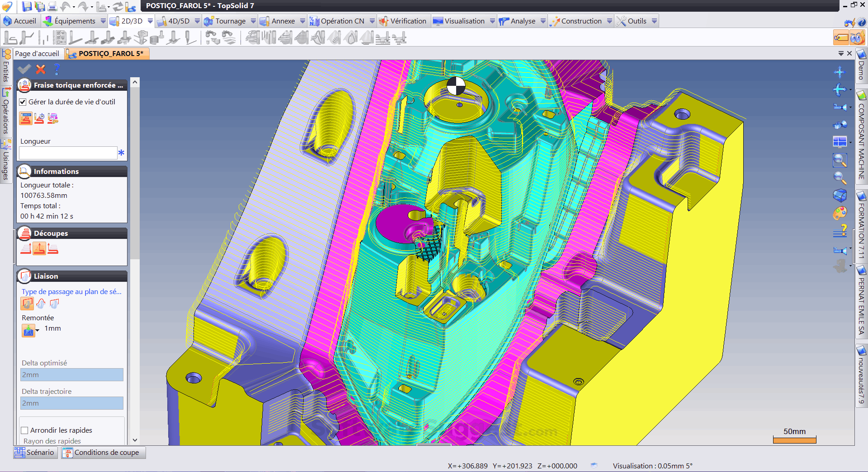Select the palette color settings icon in right sidebar
Screen dimensions: 868x472
point(840,213)
